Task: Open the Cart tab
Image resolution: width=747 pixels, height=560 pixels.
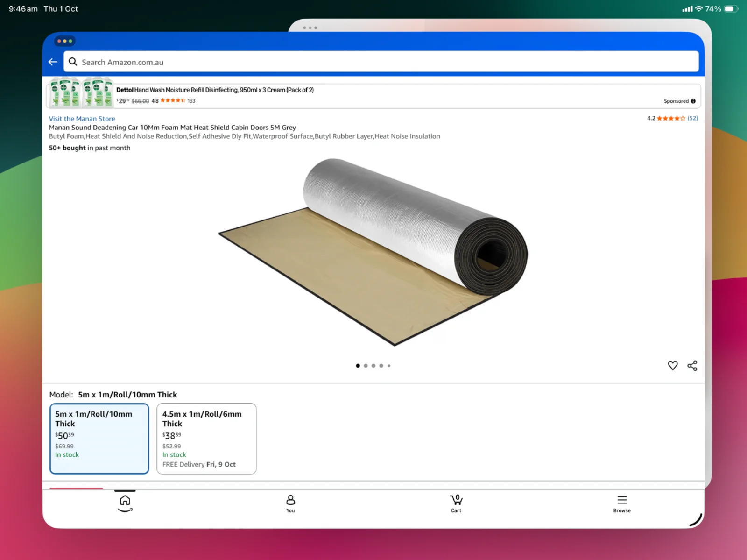Action: pyautogui.click(x=456, y=504)
